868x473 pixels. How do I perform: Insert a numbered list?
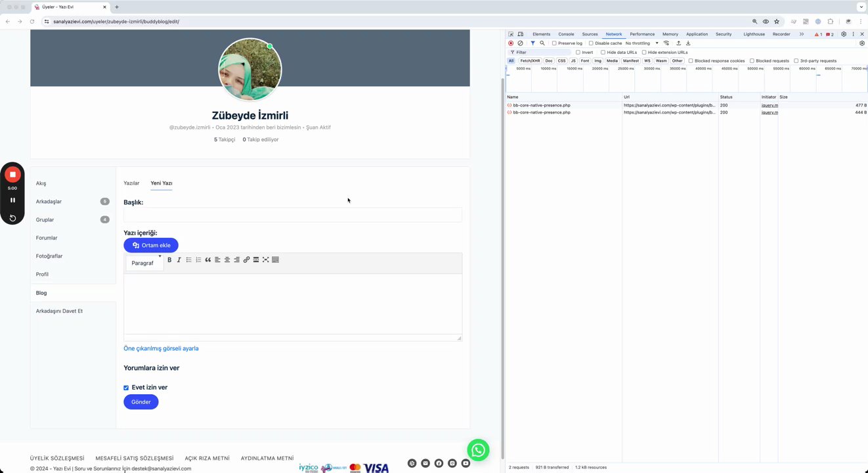point(198,259)
